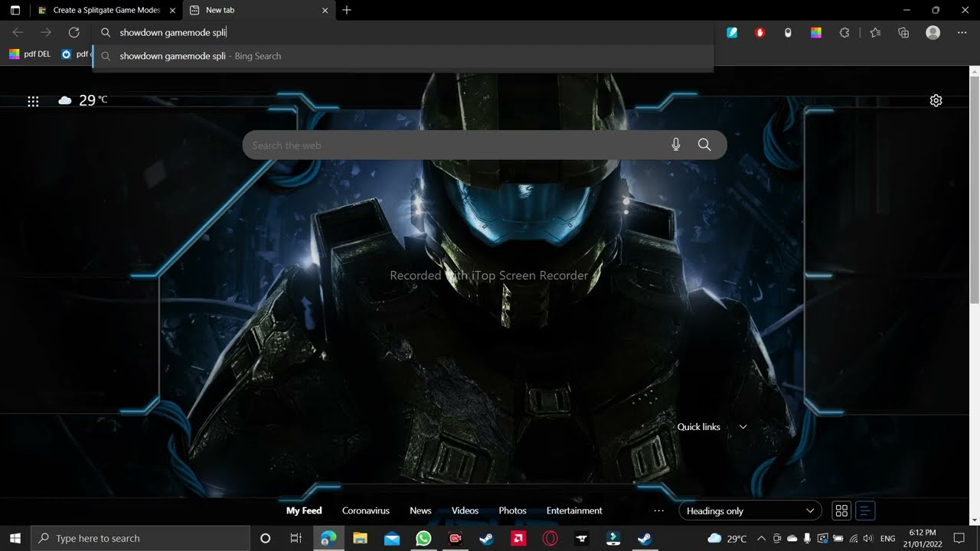This screenshot has height=551, width=980.
Task: Close the New tab browser tab
Action: pos(325,10)
